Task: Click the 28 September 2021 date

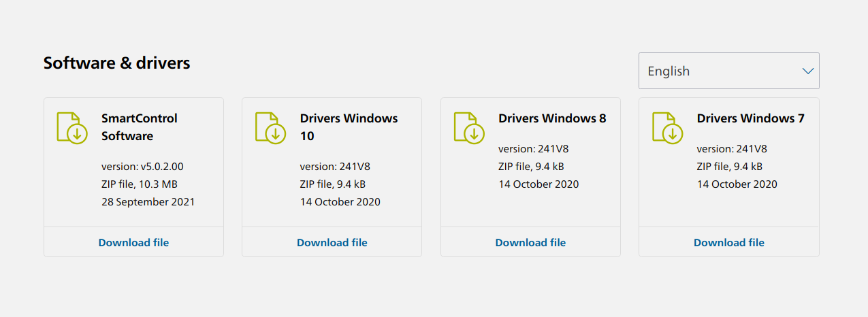Action: (x=148, y=201)
